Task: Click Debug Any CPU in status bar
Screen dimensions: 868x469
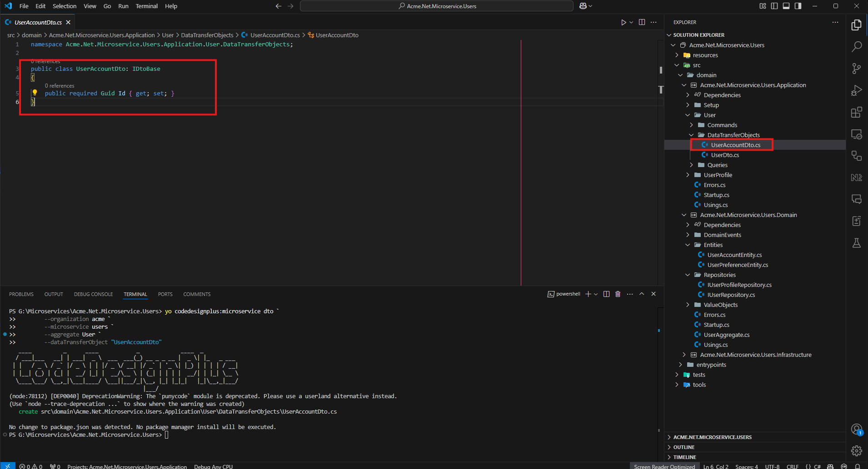Action: pos(214,466)
